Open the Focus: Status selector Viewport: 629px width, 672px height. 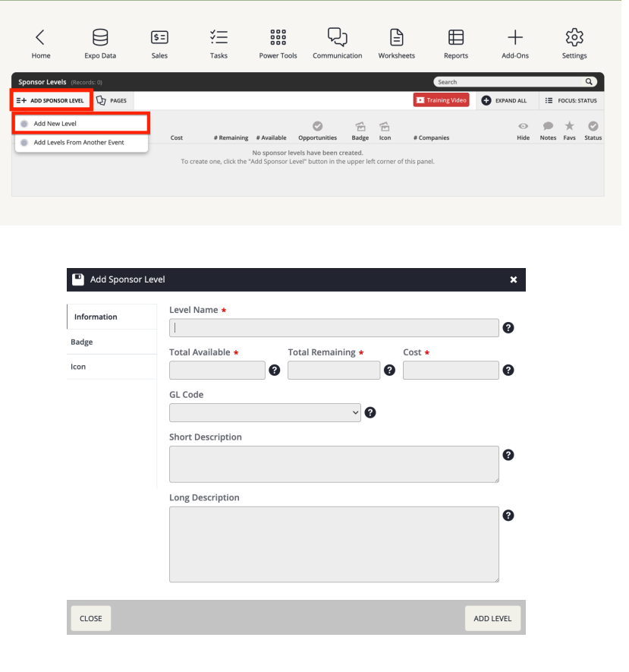(571, 100)
